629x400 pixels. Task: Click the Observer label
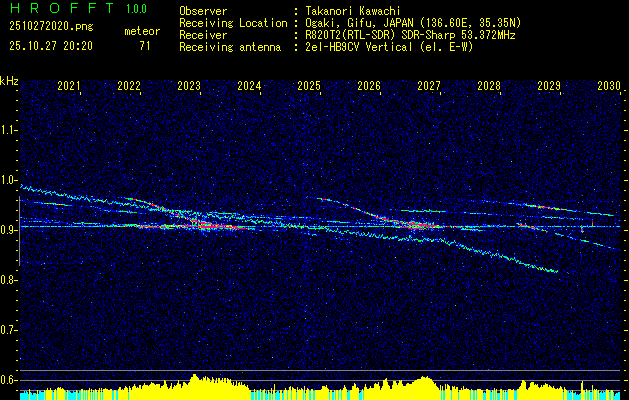click(203, 11)
